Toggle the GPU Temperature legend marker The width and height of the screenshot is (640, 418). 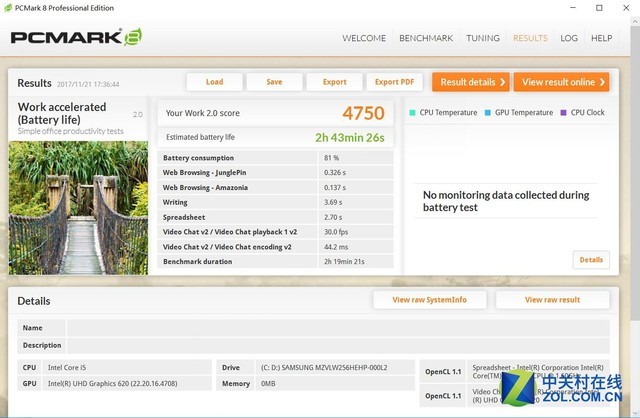point(488,113)
